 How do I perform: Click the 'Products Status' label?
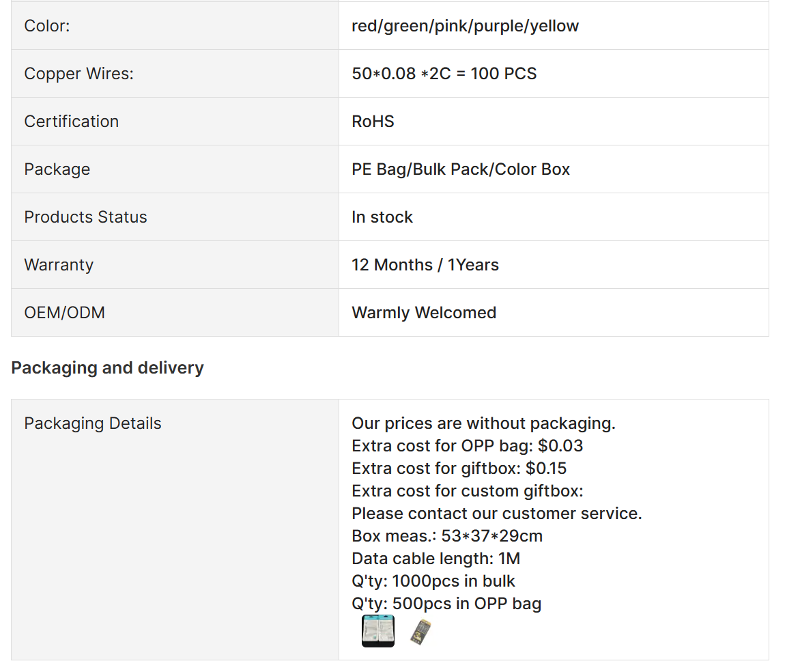[x=85, y=217]
